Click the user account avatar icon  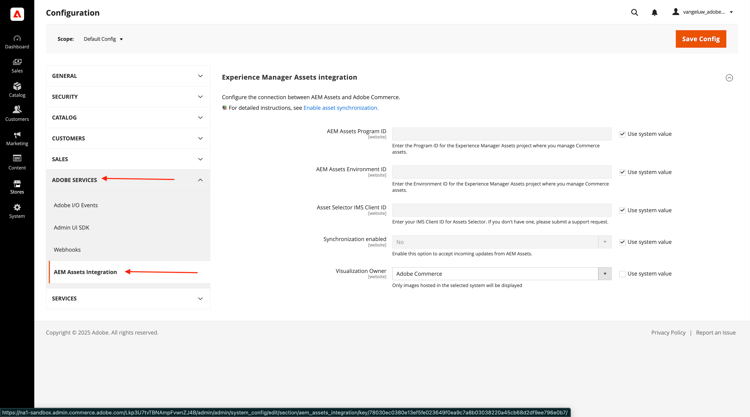tap(675, 12)
